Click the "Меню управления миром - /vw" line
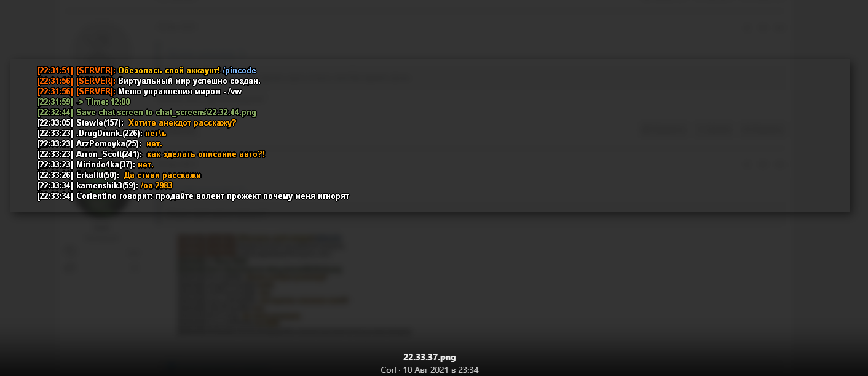868x376 pixels. [140, 92]
